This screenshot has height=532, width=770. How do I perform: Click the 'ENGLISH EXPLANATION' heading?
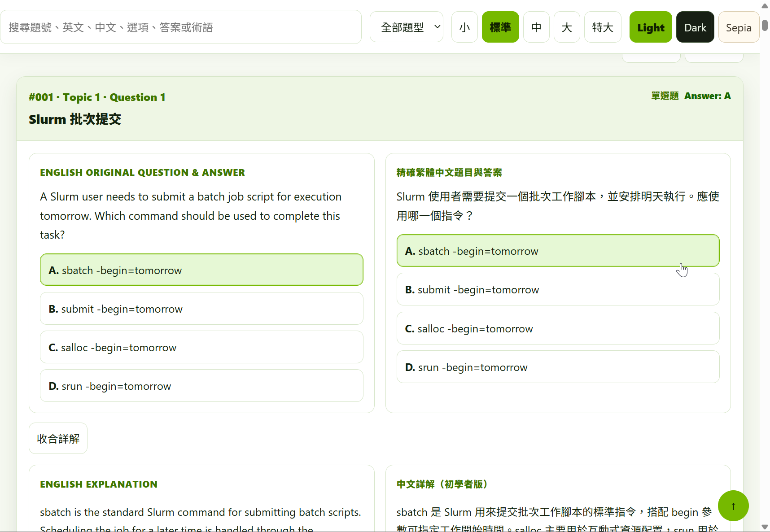[x=99, y=484]
